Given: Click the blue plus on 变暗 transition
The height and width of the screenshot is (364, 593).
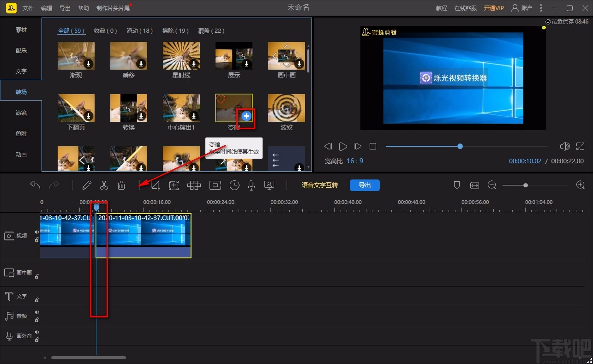Looking at the screenshot, I should 246,116.
